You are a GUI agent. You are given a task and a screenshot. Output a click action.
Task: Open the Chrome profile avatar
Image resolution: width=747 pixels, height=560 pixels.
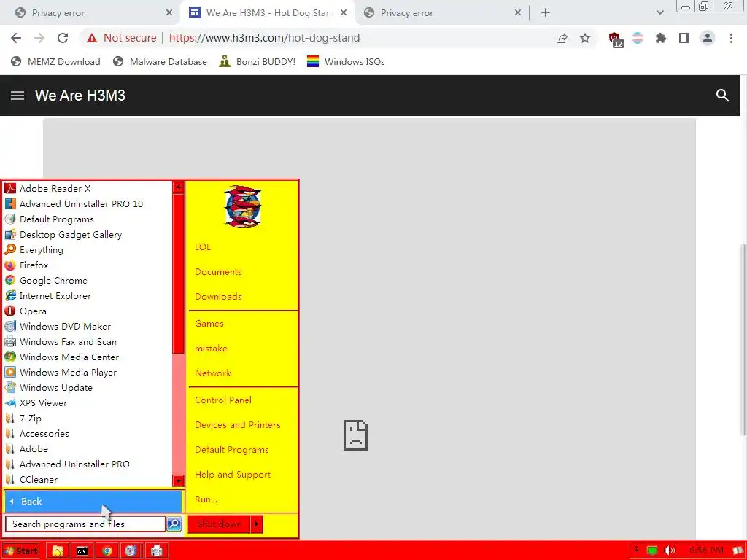708,38
